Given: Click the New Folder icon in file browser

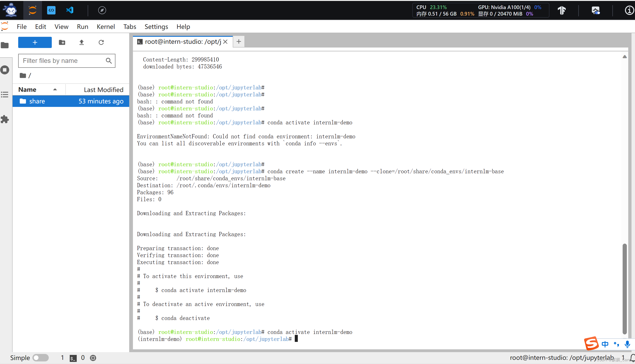Looking at the screenshot, I should pos(62,42).
